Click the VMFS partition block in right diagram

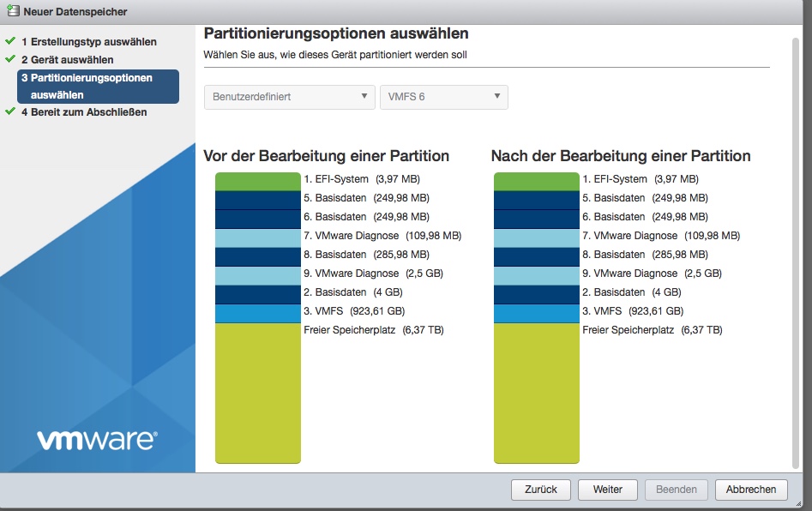pos(536,312)
